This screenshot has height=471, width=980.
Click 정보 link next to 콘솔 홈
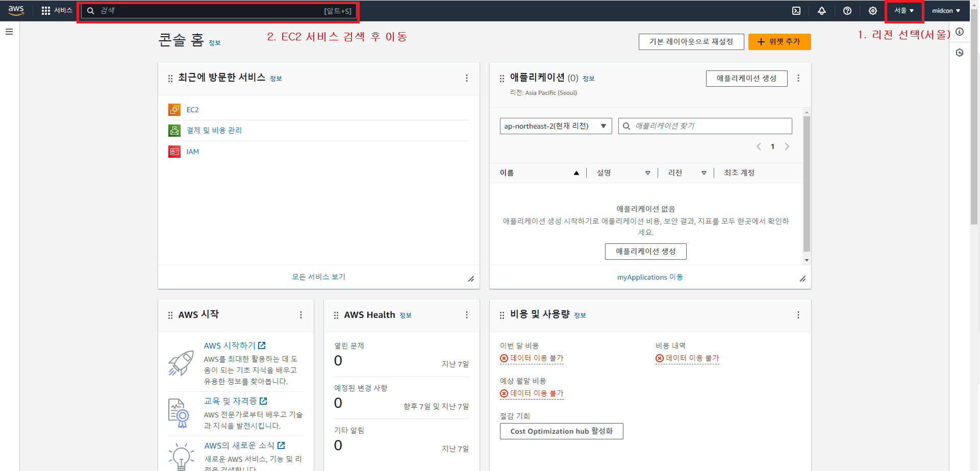click(x=215, y=43)
